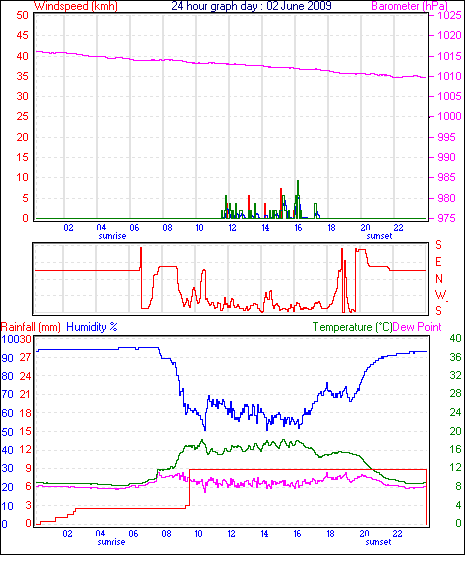The height and width of the screenshot is (566, 466).
Task: Click the N label on the wind direction scale
Action: (x=439, y=279)
